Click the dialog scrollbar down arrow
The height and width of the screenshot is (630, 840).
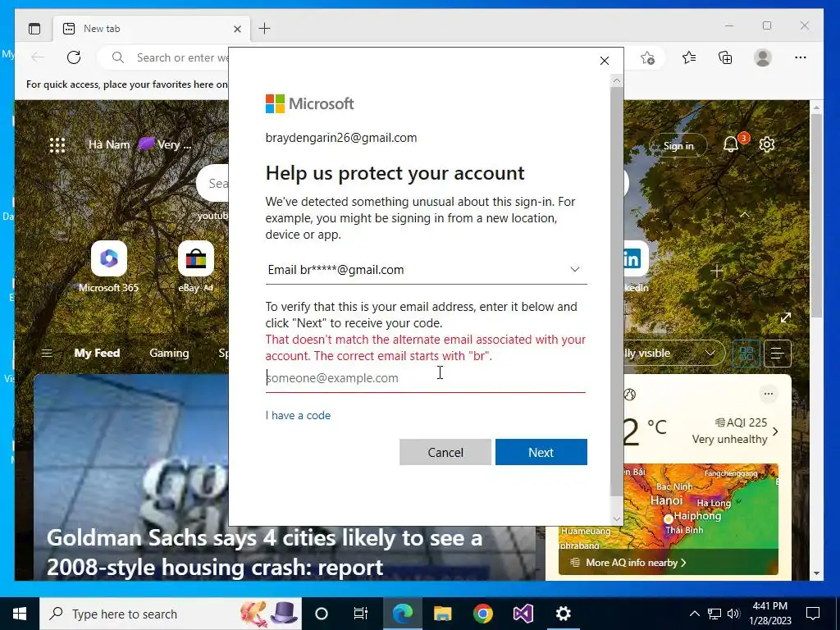click(617, 518)
